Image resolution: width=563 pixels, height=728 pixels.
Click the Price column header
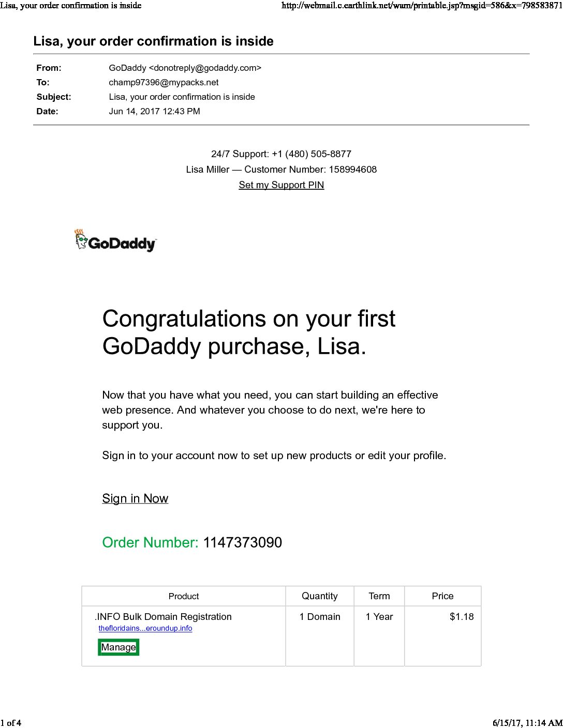pyautogui.click(x=442, y=596)
